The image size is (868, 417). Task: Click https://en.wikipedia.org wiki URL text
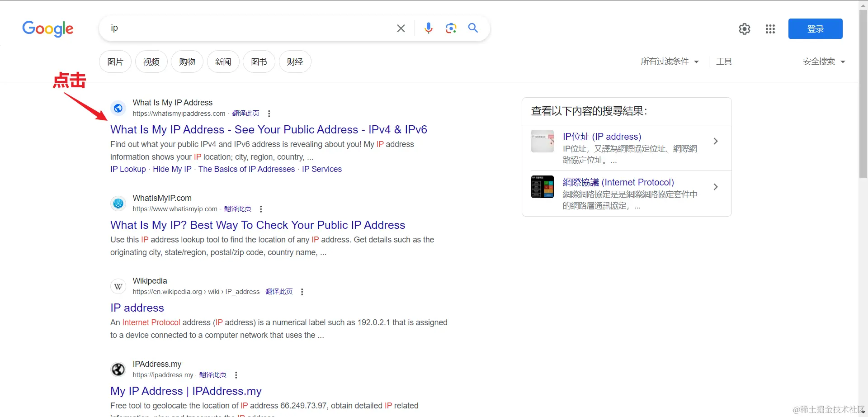[196, 292]
